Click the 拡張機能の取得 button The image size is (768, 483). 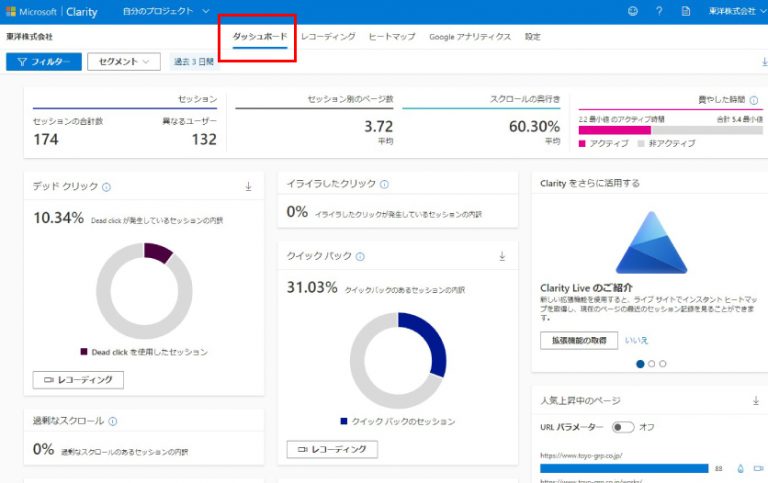click(578, 340)
